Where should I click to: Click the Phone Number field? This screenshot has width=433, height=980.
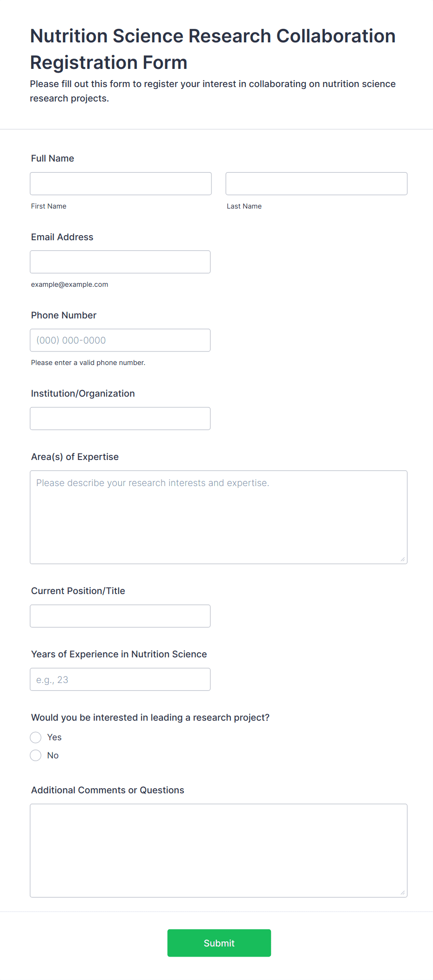(x=120, y=340)
